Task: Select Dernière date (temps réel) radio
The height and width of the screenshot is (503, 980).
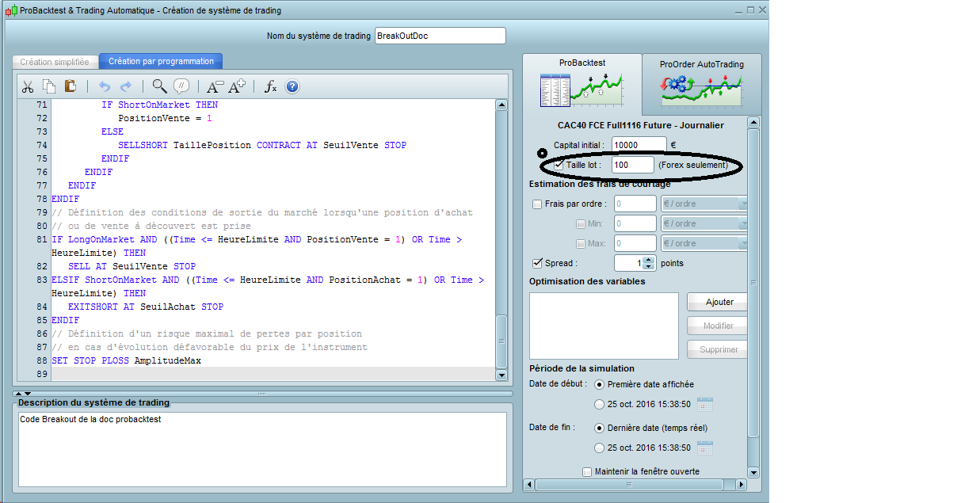Action: [599, 428]
